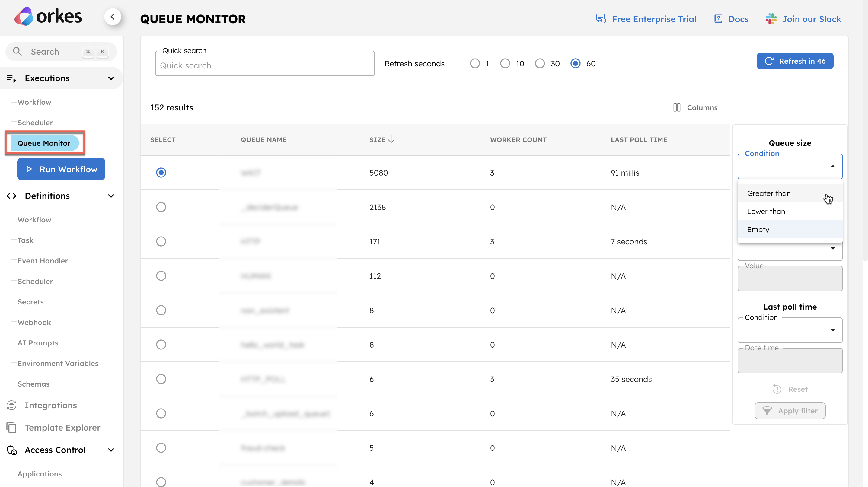Choose the Empty condition option
868x487 pixels.
tap(790, 229)
